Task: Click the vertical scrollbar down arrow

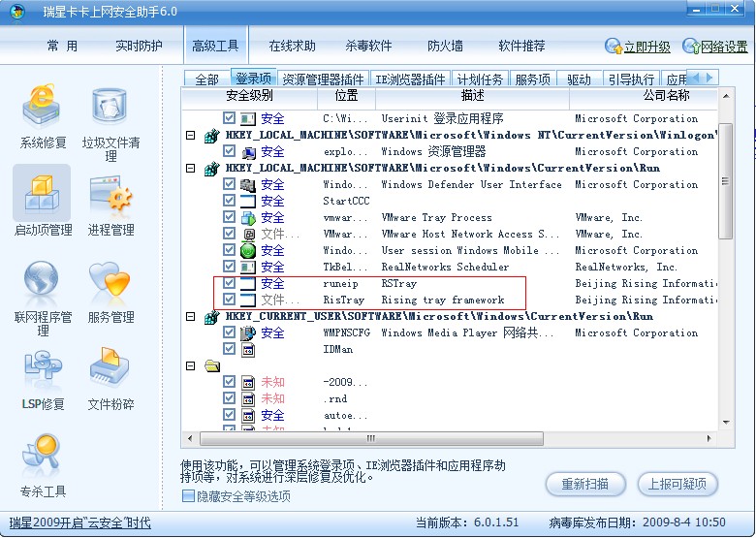Action: point(726,423)
